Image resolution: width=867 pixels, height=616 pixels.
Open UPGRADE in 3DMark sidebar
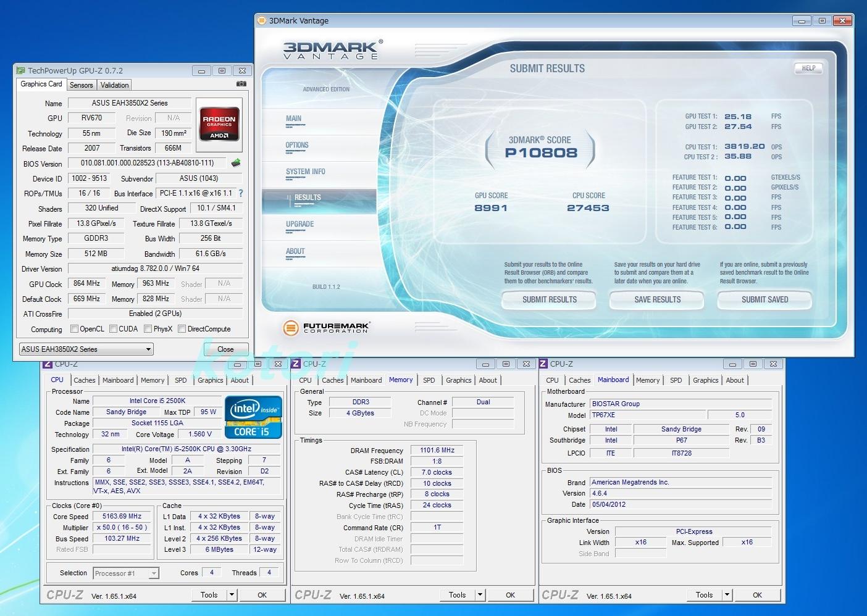300,224
